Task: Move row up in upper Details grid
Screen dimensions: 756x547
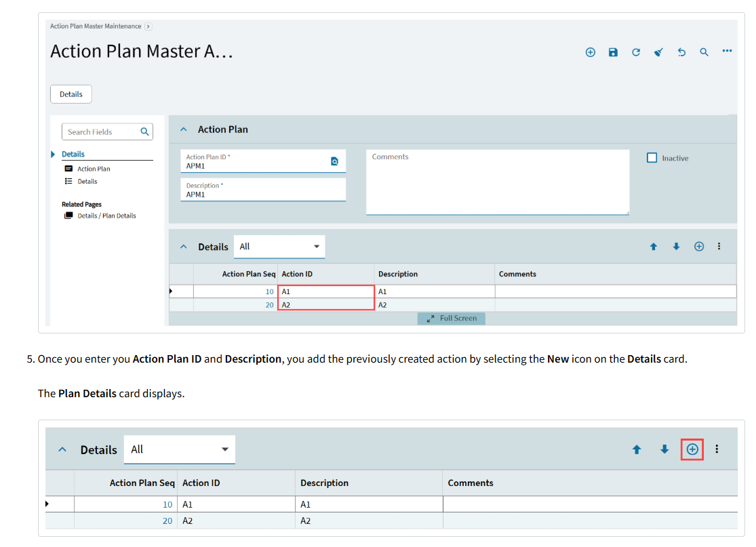Action: [x=654, y=247]
